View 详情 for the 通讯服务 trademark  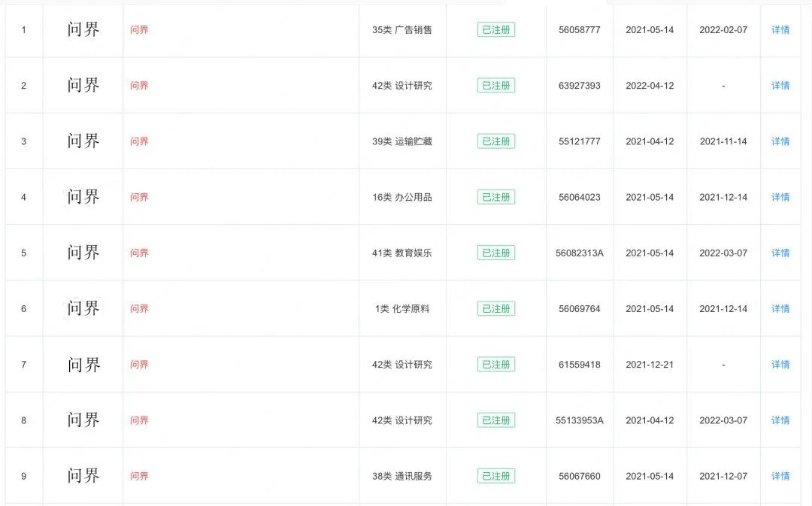[780, 476]
